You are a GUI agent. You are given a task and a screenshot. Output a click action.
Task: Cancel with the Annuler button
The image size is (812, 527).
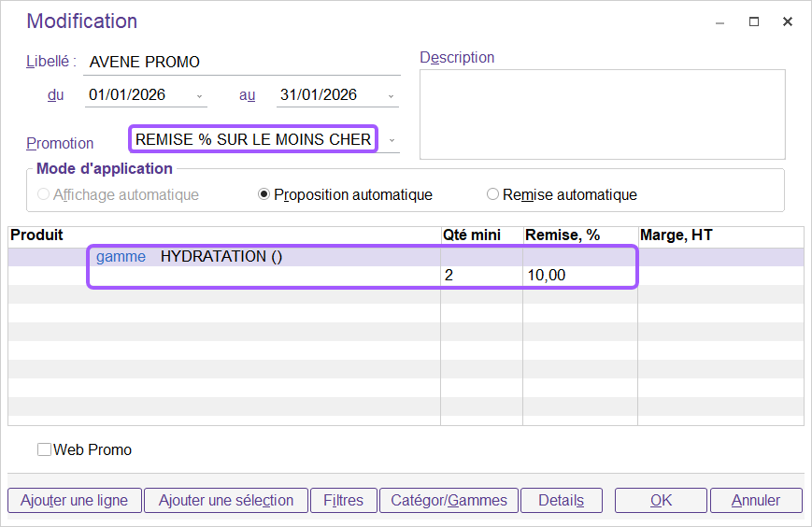click(756, 500)
